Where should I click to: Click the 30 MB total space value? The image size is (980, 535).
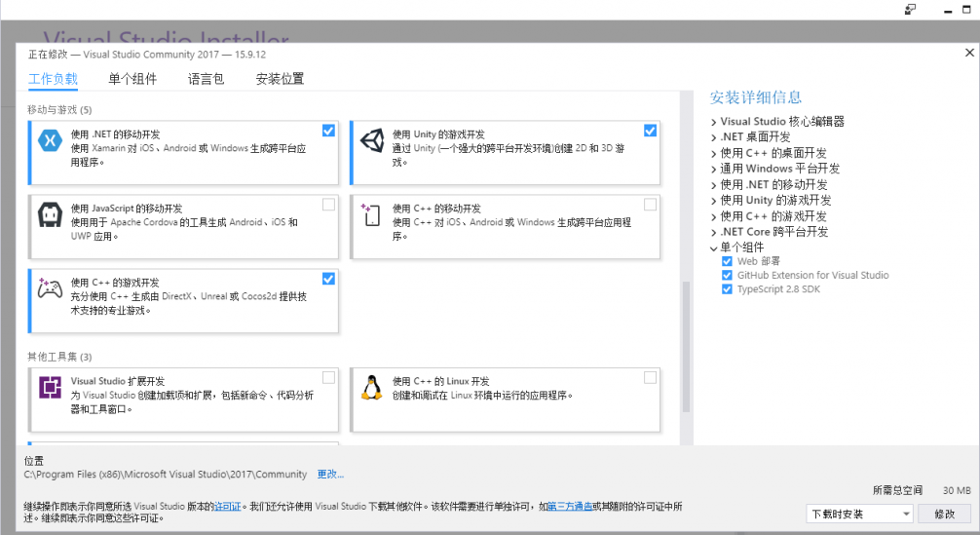click(x=957, y=490)
